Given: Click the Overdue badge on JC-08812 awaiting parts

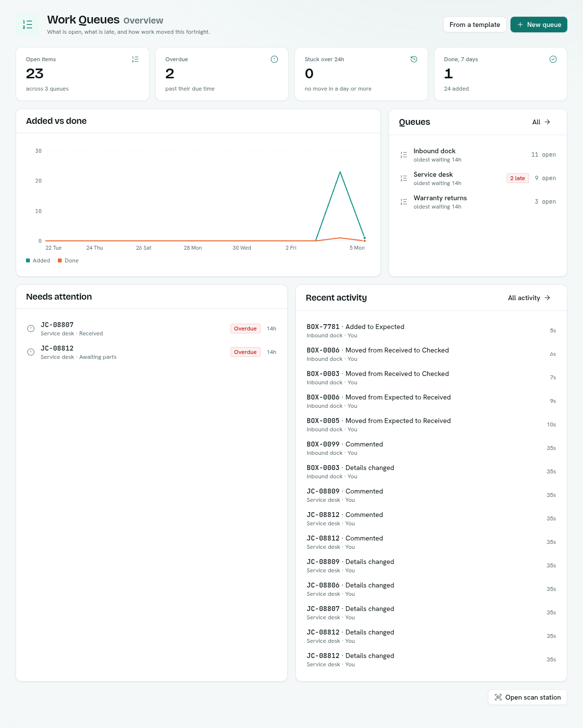Looking at the screenshot, I should tap(245, 352).
